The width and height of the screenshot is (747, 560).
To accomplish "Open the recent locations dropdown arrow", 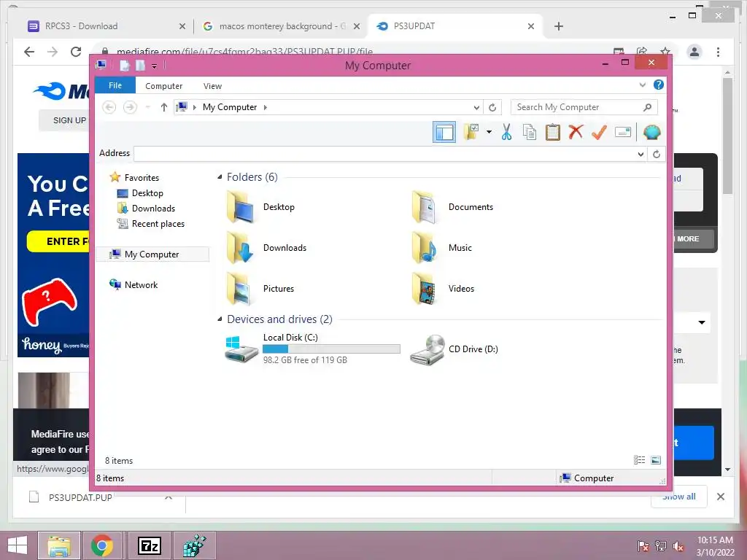I will click(147, 107).
